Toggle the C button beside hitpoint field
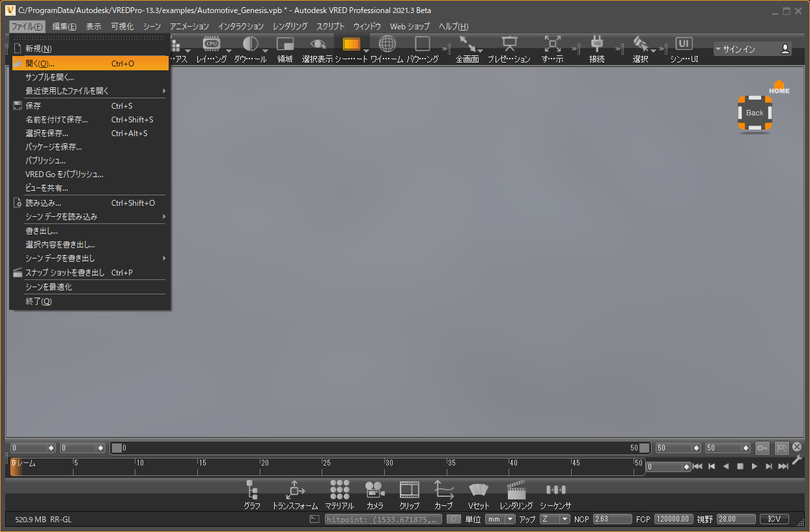The image size is (810, 532). pos(453,519)
